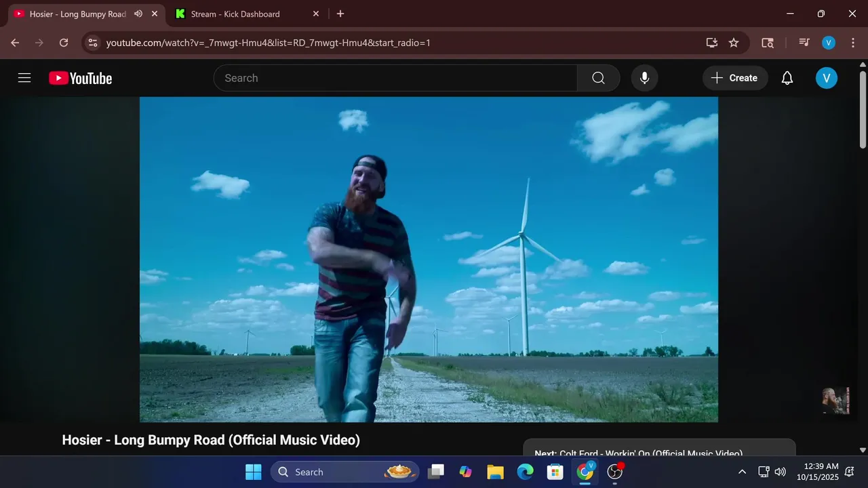Click the Next: Colt Ford video notice
The height and width of the screenshot is (488, 868).
tap(659, 448)
